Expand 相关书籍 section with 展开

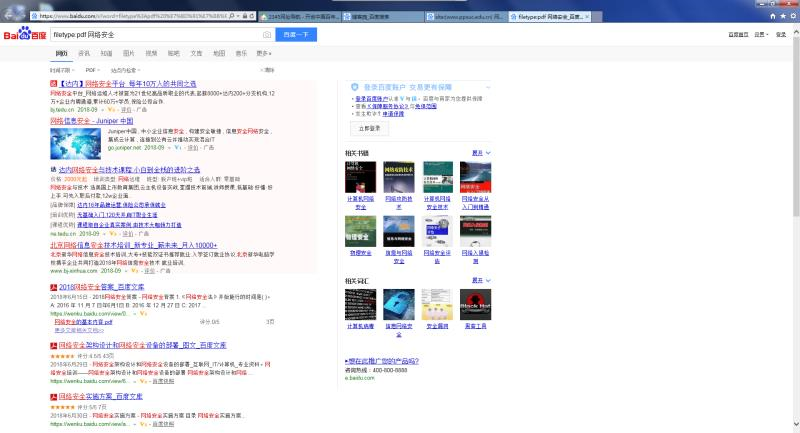(x=481, y=153)
